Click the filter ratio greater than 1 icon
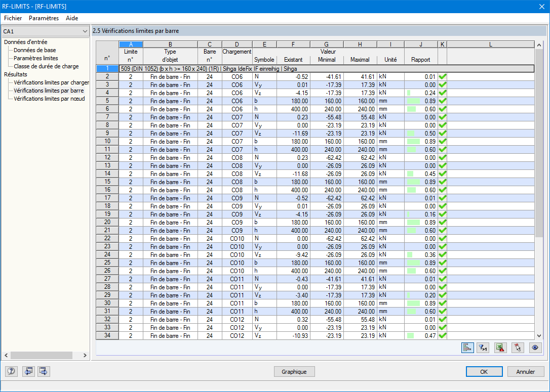 click(x=483, y=347)
